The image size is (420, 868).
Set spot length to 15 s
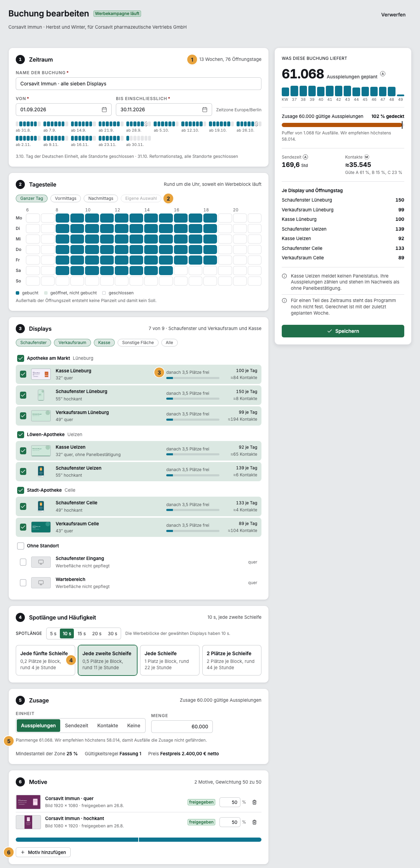pos(82,633)
